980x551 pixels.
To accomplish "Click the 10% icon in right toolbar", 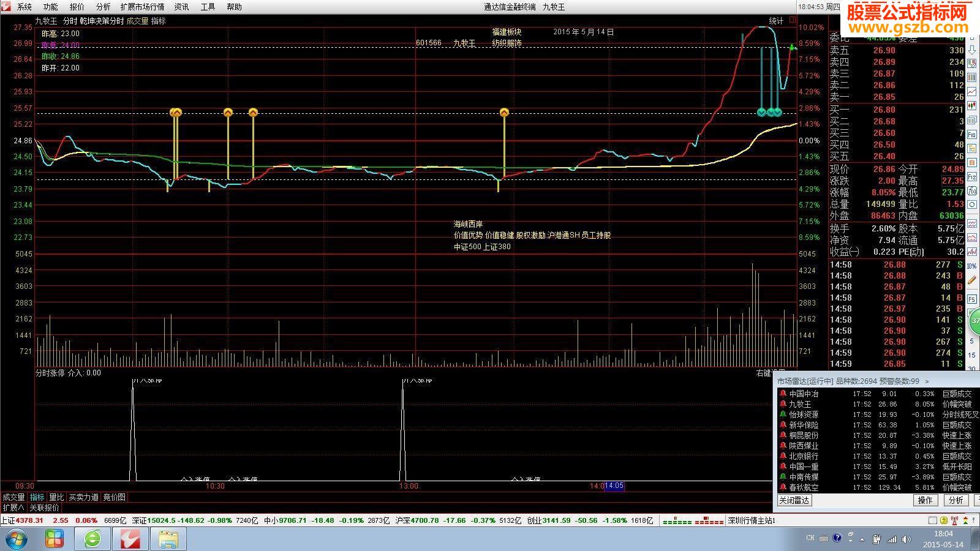I will pyautogui.click(x=972, y=266).
